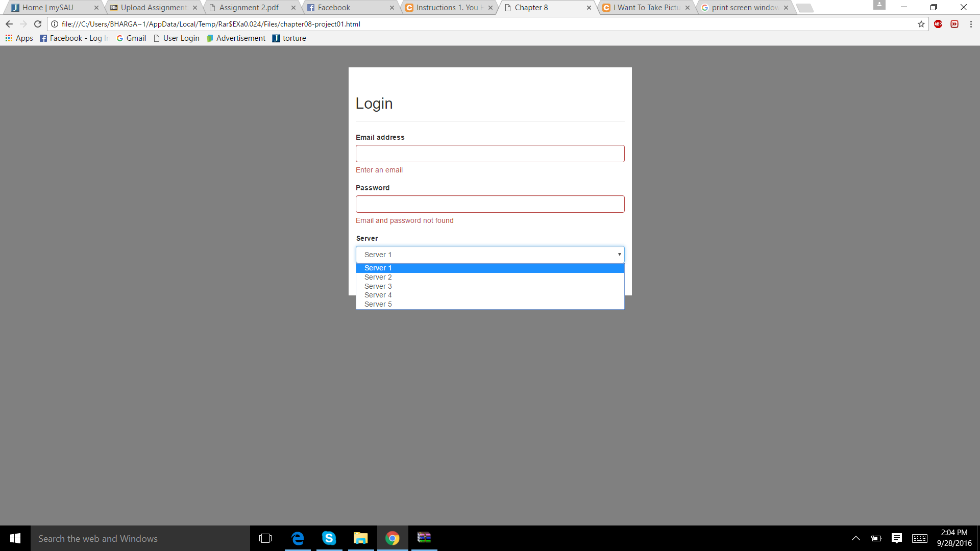Open the Chrome menu
The image size is (980, 551).
pyautogui.click(x=972, y=24)
